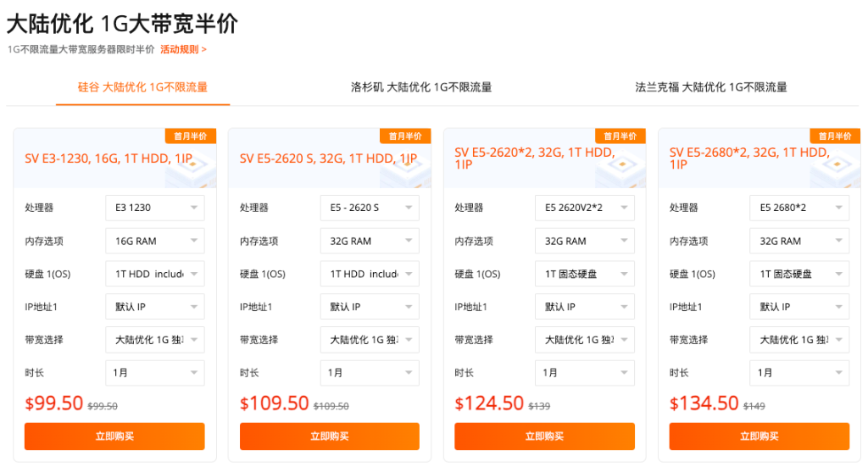Click 首月半价 badge on SV E3-1230 card
The height and width of the screenshot is (467, 868).
pos(190,136)
